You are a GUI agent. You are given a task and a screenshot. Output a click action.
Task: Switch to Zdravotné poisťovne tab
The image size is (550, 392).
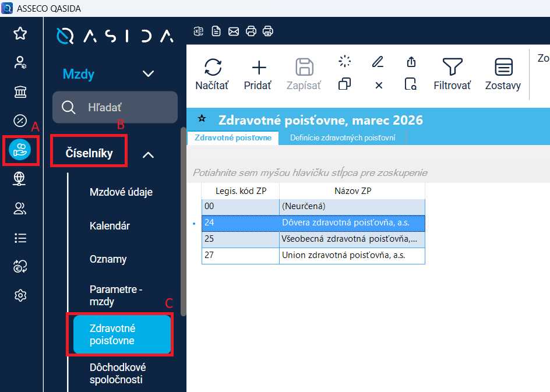tap(233, 138)
